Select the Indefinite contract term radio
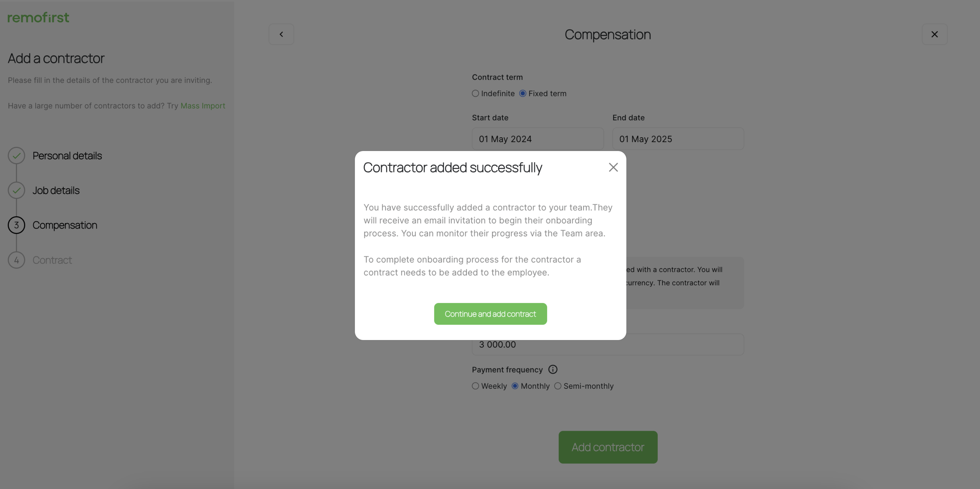980x489 pixels. point(475,94)
